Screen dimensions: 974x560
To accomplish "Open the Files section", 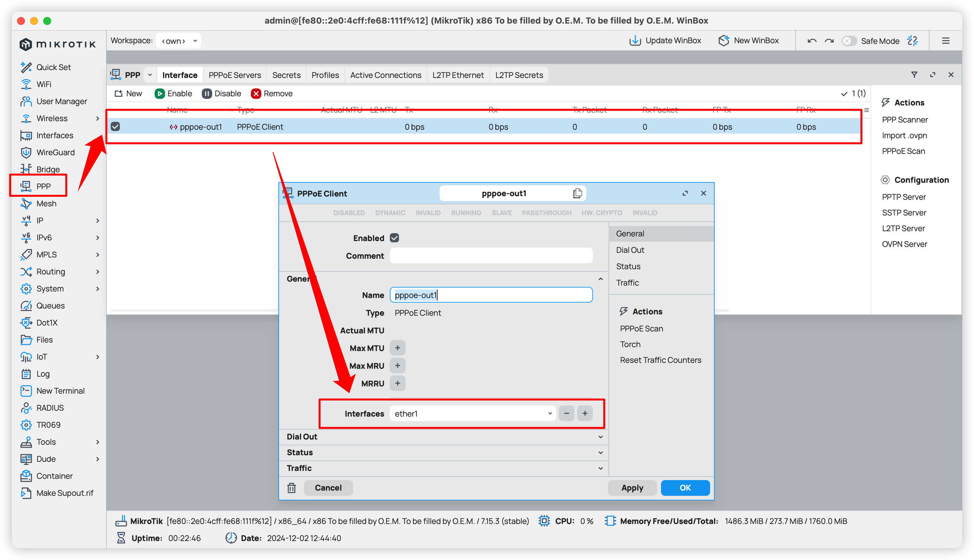I will [x=44, y=340].
